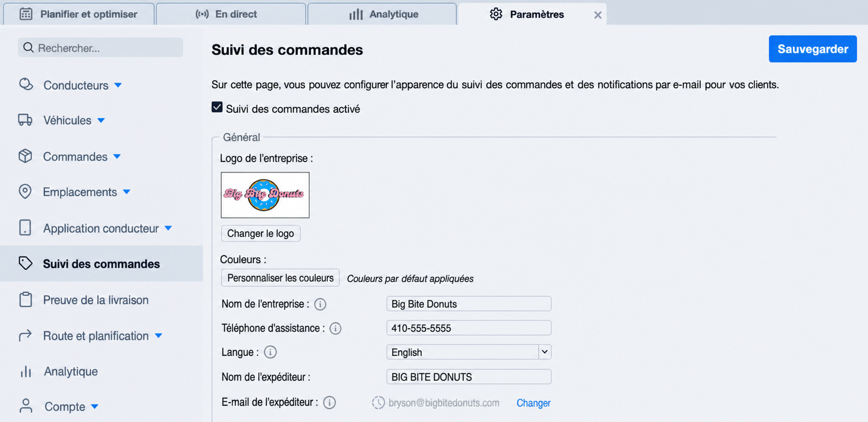
Task: Click info icon beside E-mail de l'expéditeur
Action: (329, 402)
